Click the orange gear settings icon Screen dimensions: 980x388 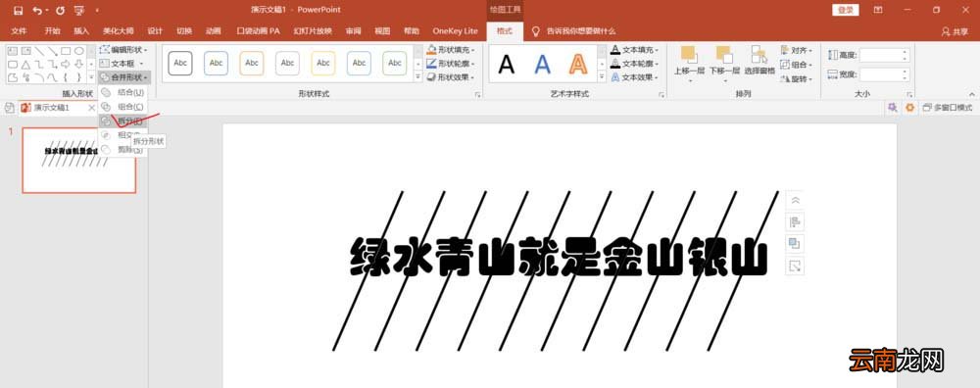coord(909,108)
